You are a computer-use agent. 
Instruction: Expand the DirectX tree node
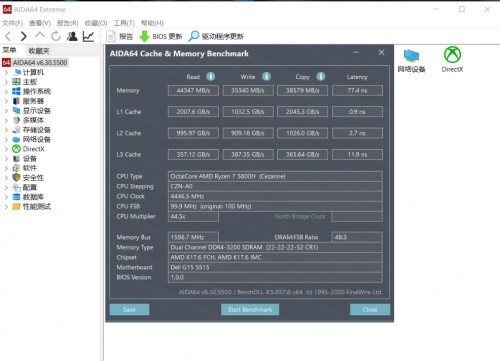click(6, 149)
